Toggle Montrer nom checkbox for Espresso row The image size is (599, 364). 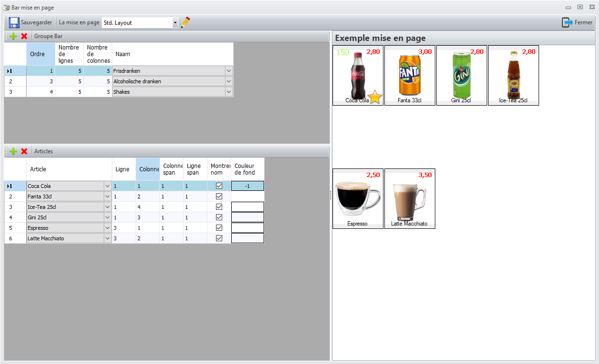219,228
